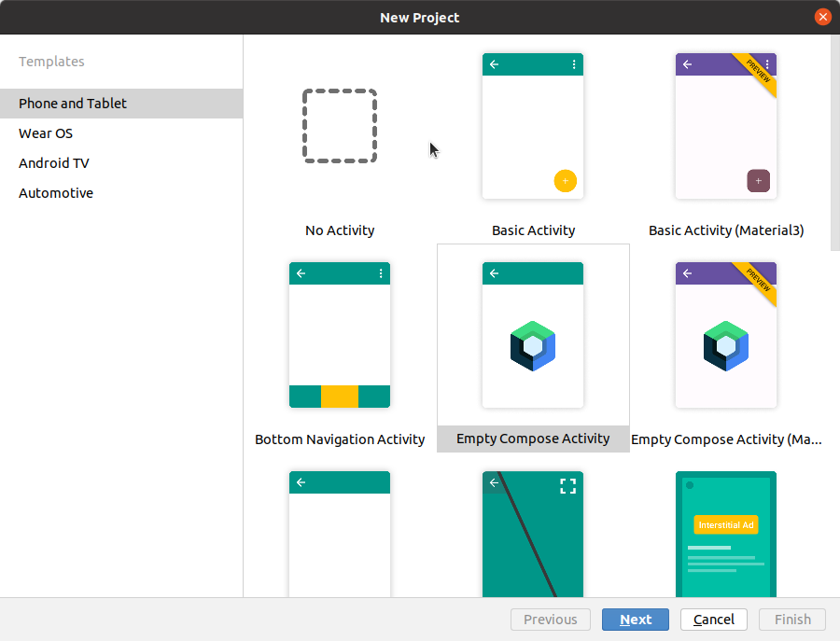Screen dimensions: 840x641
Task: Click yellow plus FAB in Basic Activity
Action: (566, 181)
